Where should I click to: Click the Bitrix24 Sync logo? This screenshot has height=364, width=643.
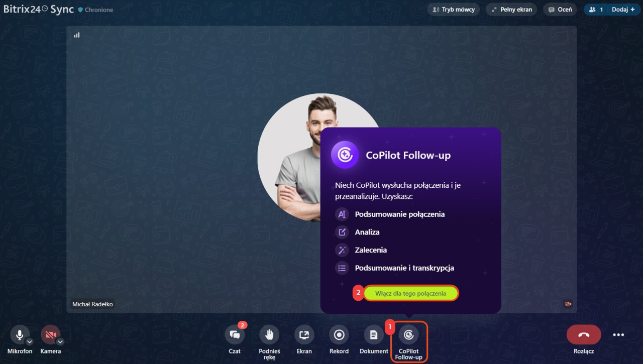click(38, 9)
